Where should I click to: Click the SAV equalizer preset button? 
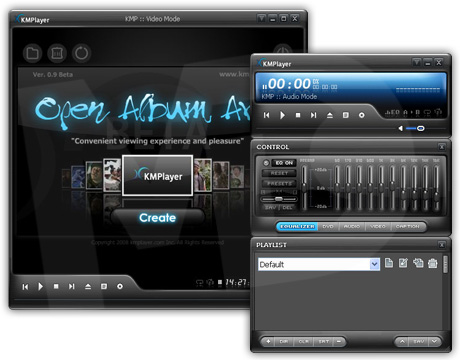(x=270, y=208)
